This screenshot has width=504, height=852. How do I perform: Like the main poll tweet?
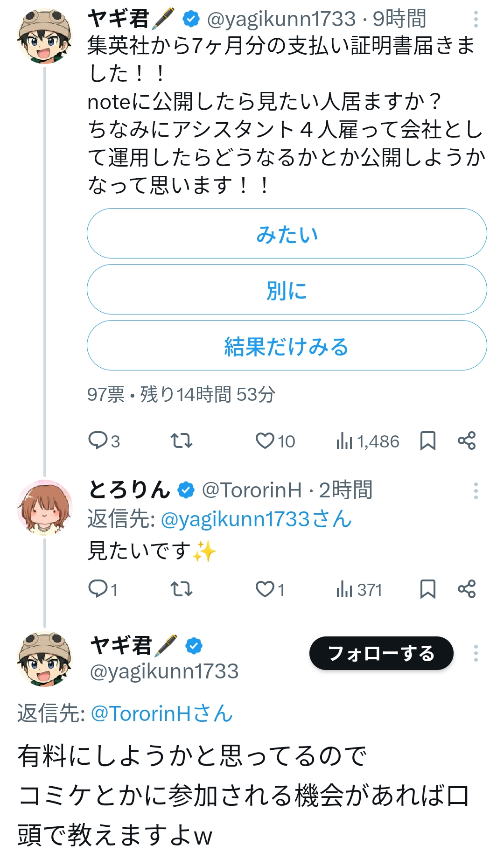click(265, 440)
